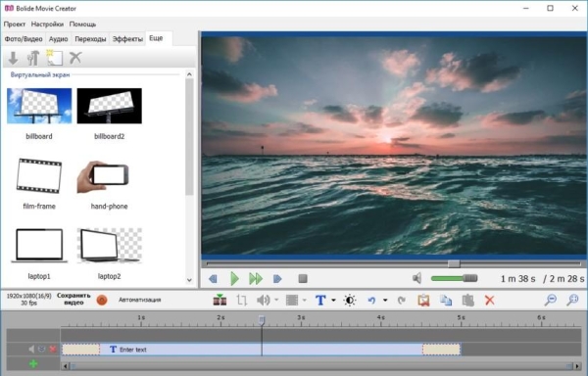Select the laptop1 thumbnail
The height and width of the screenshot is (376, 588).
(39, 246)
